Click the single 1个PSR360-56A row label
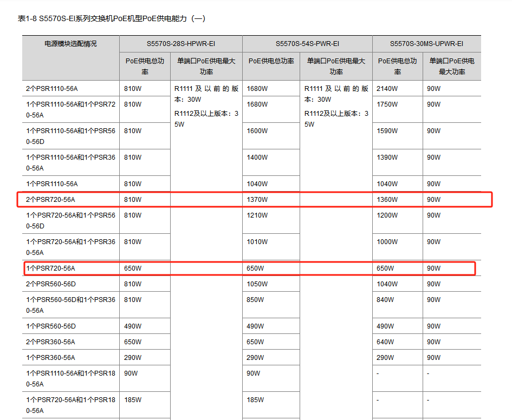This screenshot has width=512, height=420. tap(50, 358)
